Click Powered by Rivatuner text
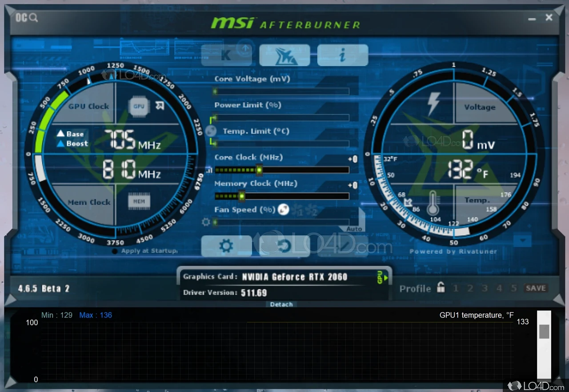This screenshot has height=392, width=569. [x=453, y=252]
